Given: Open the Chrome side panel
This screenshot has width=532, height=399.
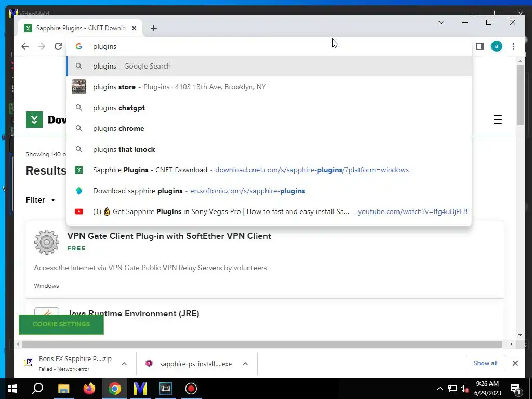Looking at the screenshot, I should [480, 46].
